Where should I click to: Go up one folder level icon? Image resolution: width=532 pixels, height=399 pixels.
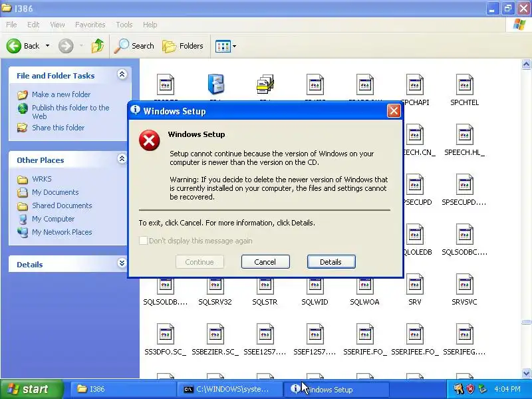98,46
